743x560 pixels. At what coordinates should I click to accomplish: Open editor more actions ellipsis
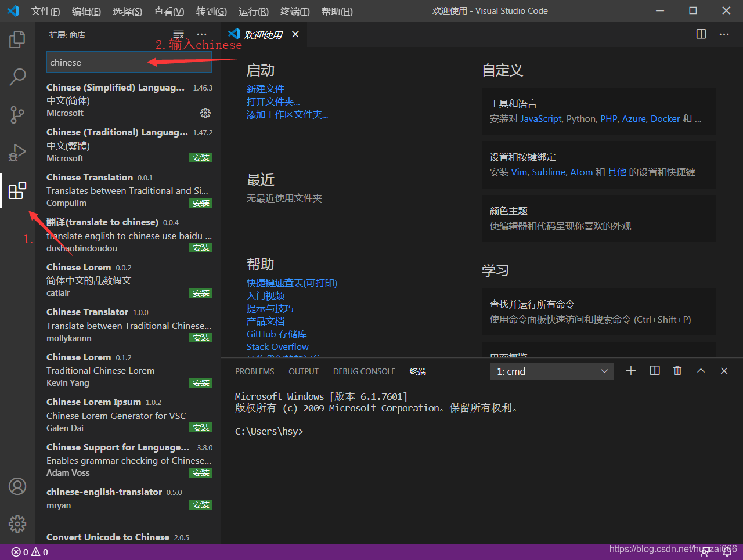(x=724, y=34)
